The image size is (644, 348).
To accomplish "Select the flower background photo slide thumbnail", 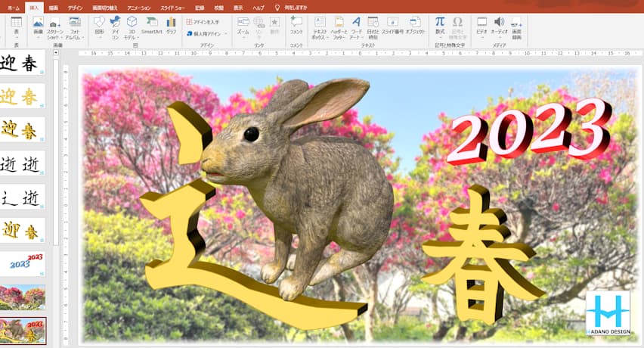I will [x=22, y=297].
